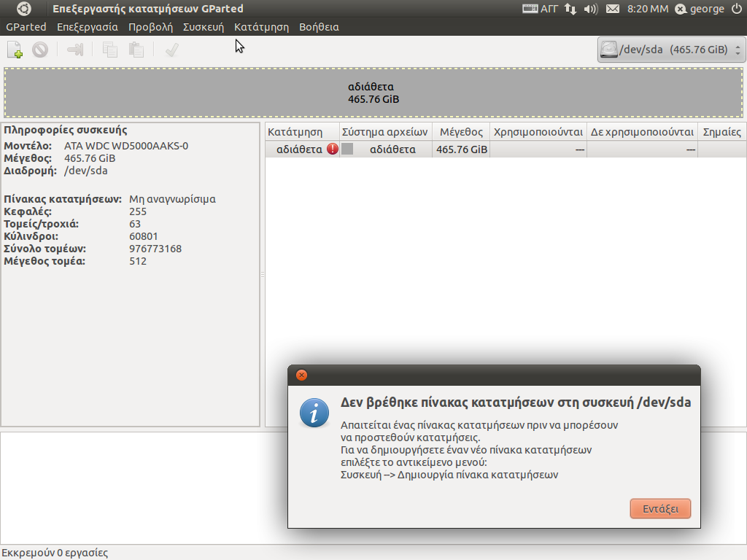Open the Συσκευή menu
Image resolution: width=747 pixels, height=560 pixels.
tap(204, 27)
